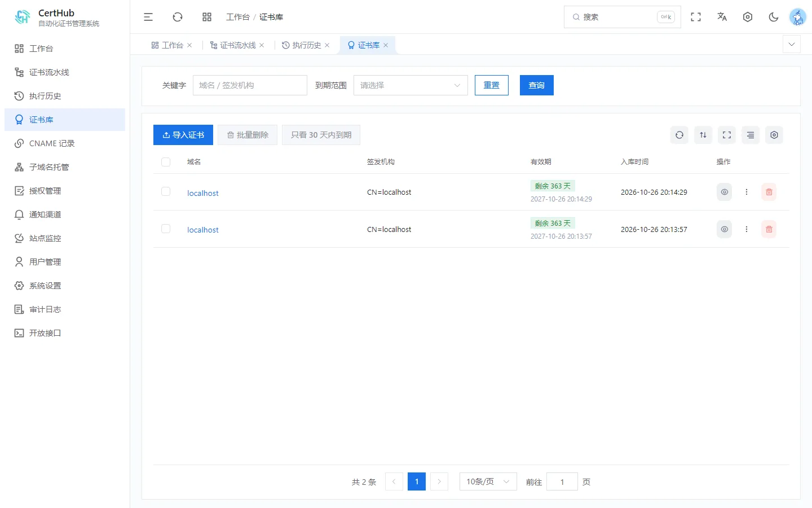Toggle table fullscreen icon

(727, 135)
